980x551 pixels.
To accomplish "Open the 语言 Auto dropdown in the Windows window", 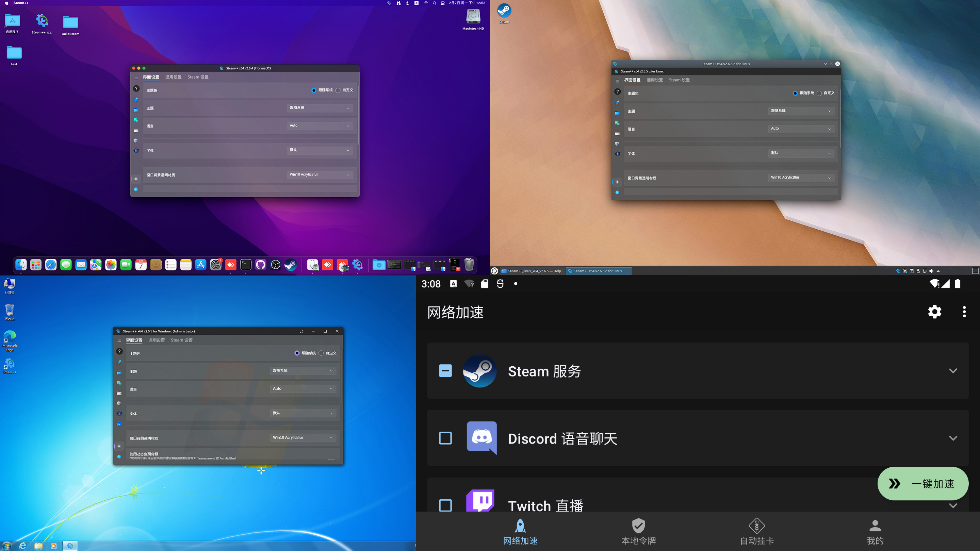I will point(303,389).
